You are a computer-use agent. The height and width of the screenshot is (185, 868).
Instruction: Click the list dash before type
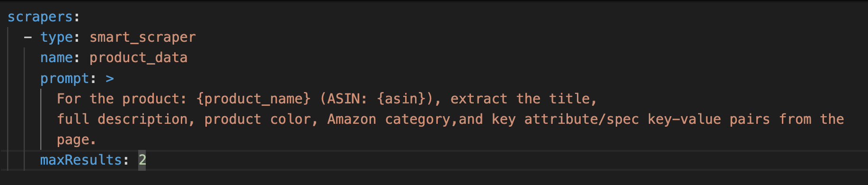28,37
